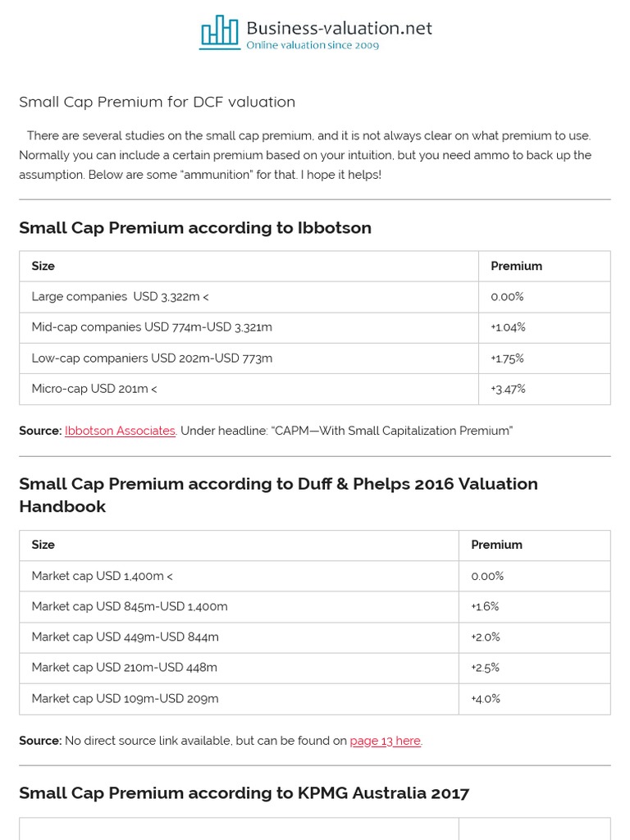630x840 pixels.
Task: Click the "Small Cap Premium for DCF valuation" title
Action: pyautogui.click(x=157, y=102)
